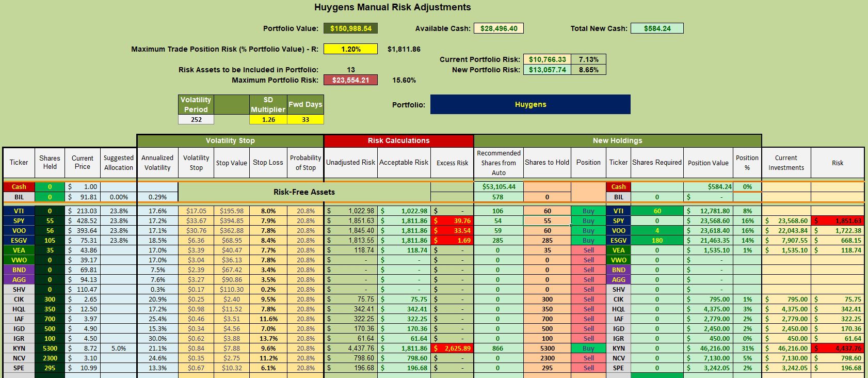Edit the SPY Shares to Hold cell 55
The height and width of the screenshot is (378, 868).
(x=547, y=220)
